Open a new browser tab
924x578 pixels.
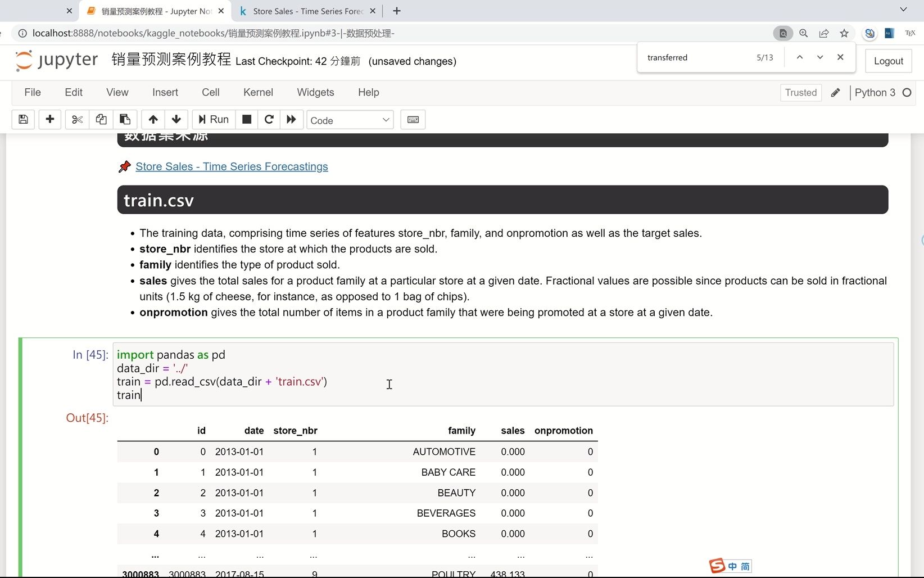(x=397, y=11)
